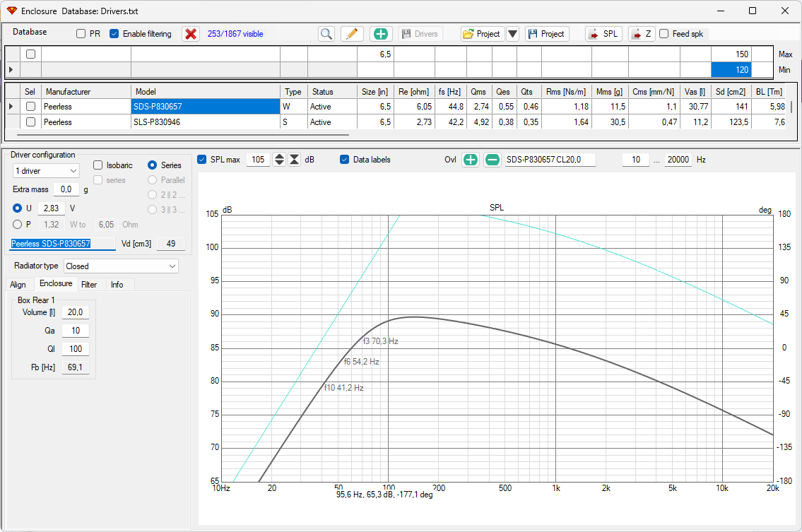Click the SPL max 105 value field
This screenshot has width=802, height=532.
pos(259,160)
